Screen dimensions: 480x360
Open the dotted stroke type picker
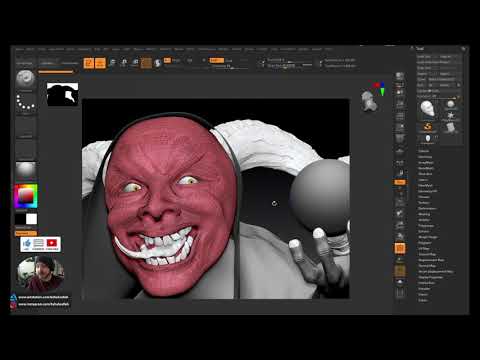pos(25,103)
